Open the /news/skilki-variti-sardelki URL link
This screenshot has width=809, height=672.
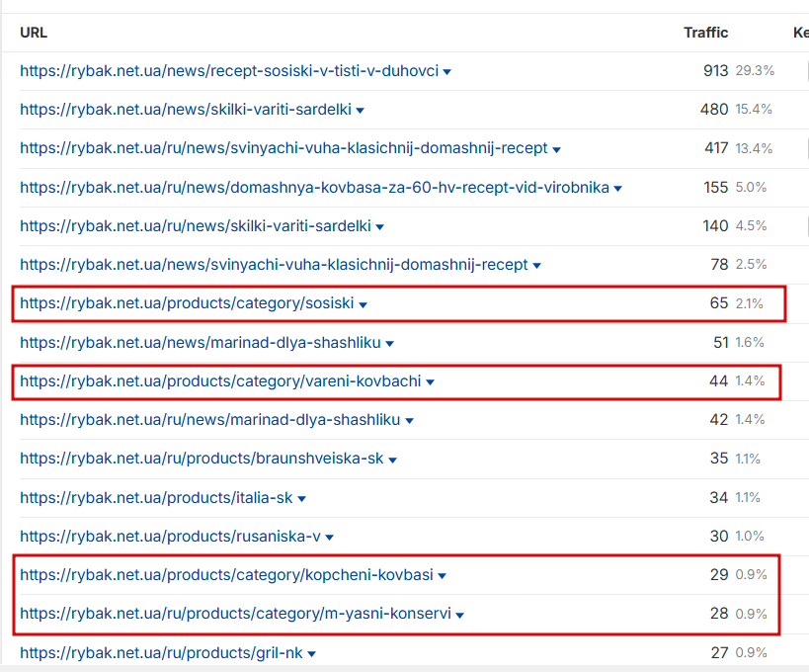(186, 110)
